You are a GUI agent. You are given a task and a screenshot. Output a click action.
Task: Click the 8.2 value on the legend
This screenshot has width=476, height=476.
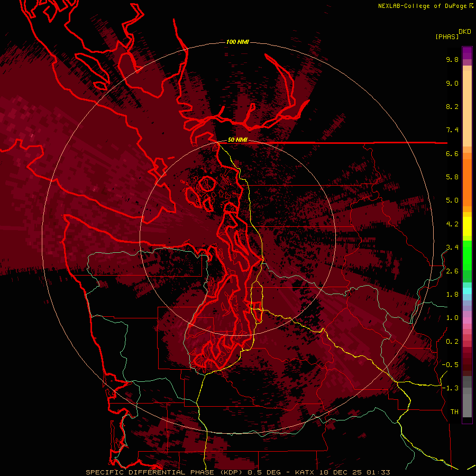tap(452, 106)
